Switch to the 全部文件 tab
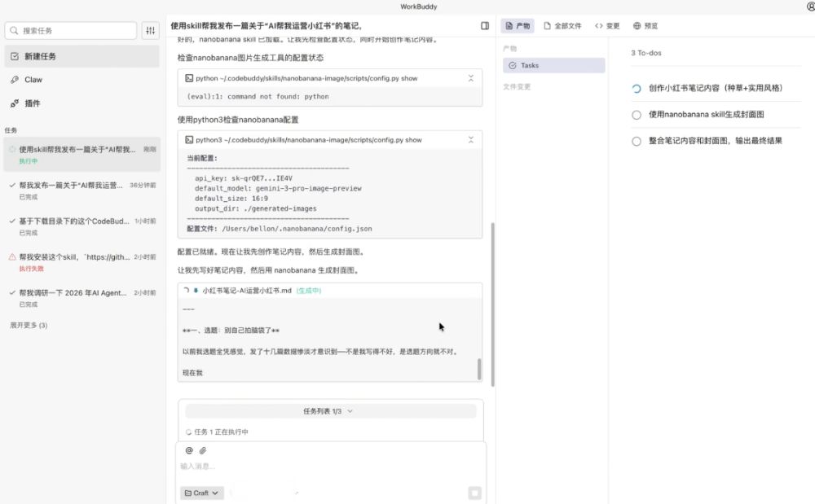 562,26
